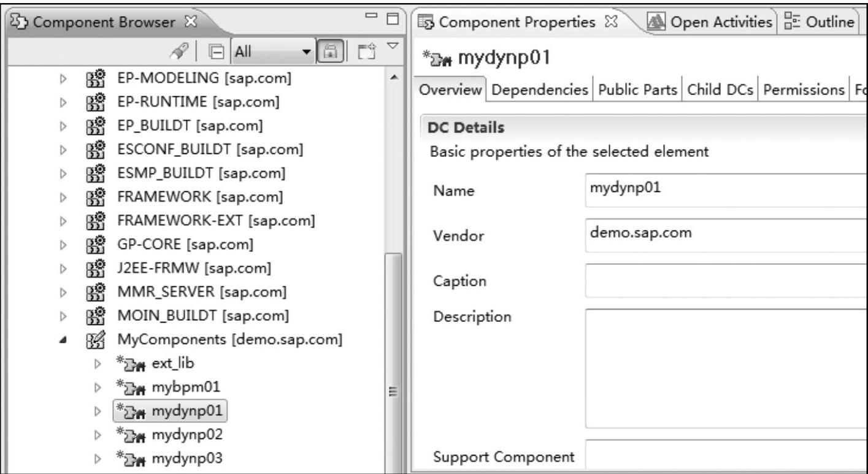The height and width of the screenshot is (474, 868).
Task: Expand the mydynp01 component
Action: coord(99,410)
